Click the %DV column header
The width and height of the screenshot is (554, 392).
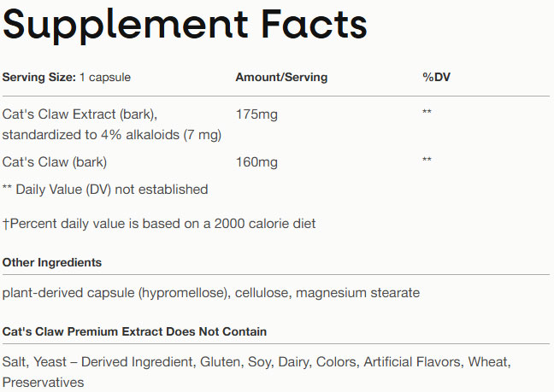coord(436,78)
